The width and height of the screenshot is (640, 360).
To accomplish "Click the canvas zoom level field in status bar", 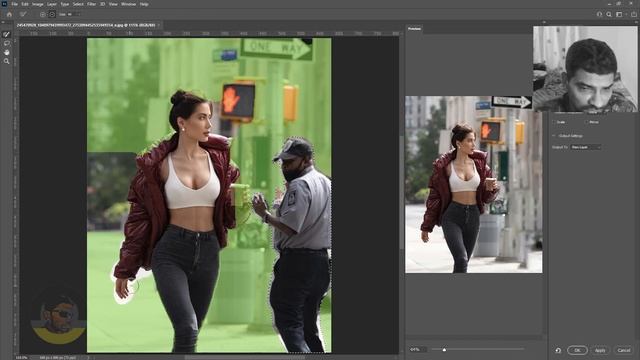I will point(21,358).
